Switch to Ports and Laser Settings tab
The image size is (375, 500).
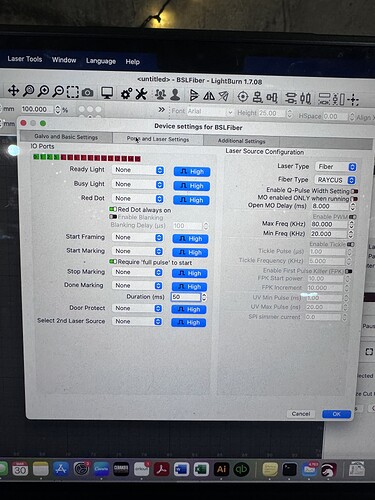[x=158, y=139]
